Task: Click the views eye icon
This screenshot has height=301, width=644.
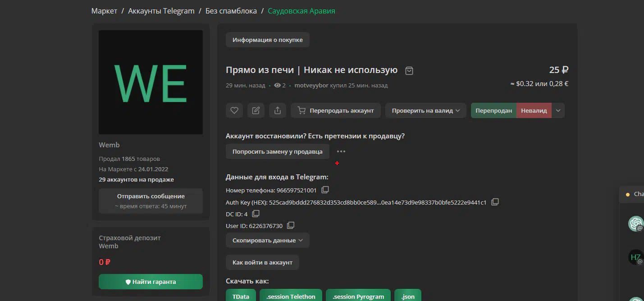Action: 278,85
